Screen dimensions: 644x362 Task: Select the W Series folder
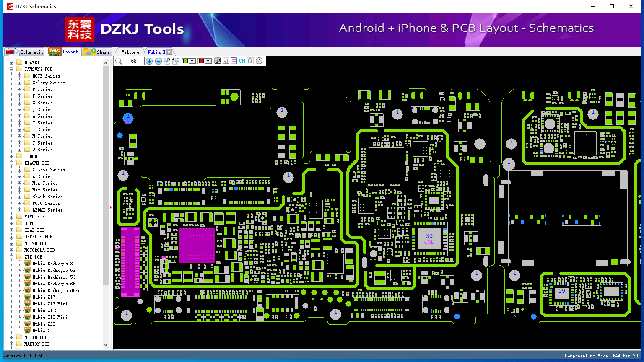click(x=42, y=150)
